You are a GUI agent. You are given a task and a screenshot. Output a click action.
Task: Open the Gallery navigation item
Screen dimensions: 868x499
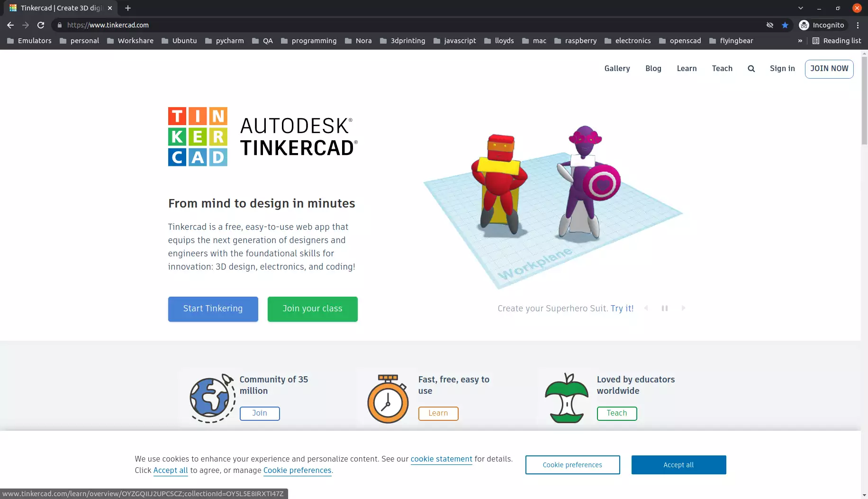[616, 69]
